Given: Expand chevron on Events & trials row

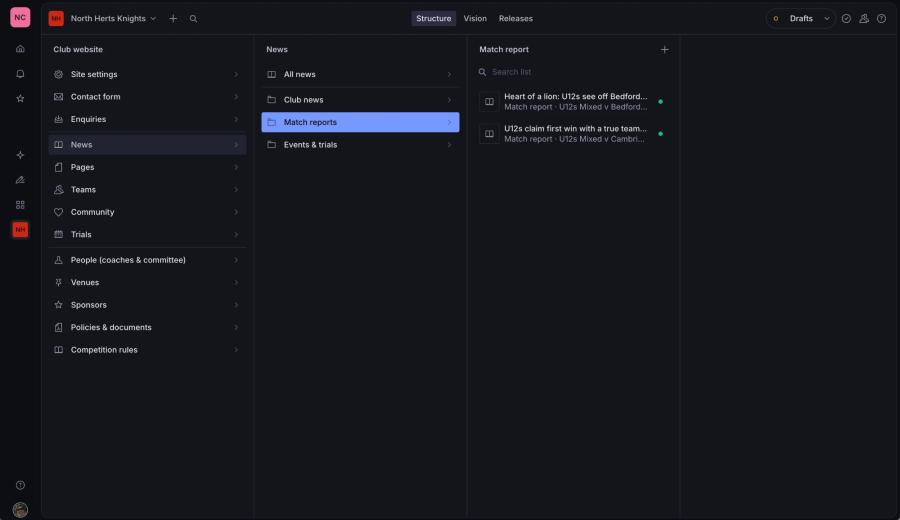Looking at the screenshot, I should 449,145.
